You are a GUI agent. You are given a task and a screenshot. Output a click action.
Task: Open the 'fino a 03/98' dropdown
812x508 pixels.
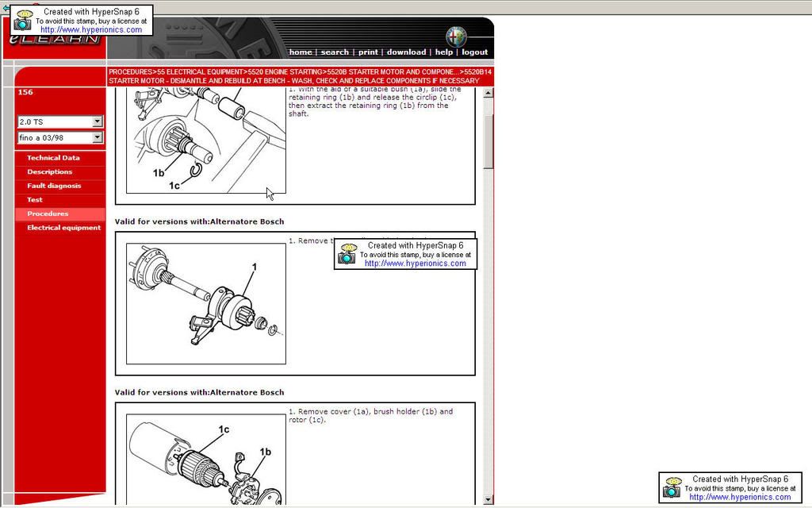click(x=60, y=138)
